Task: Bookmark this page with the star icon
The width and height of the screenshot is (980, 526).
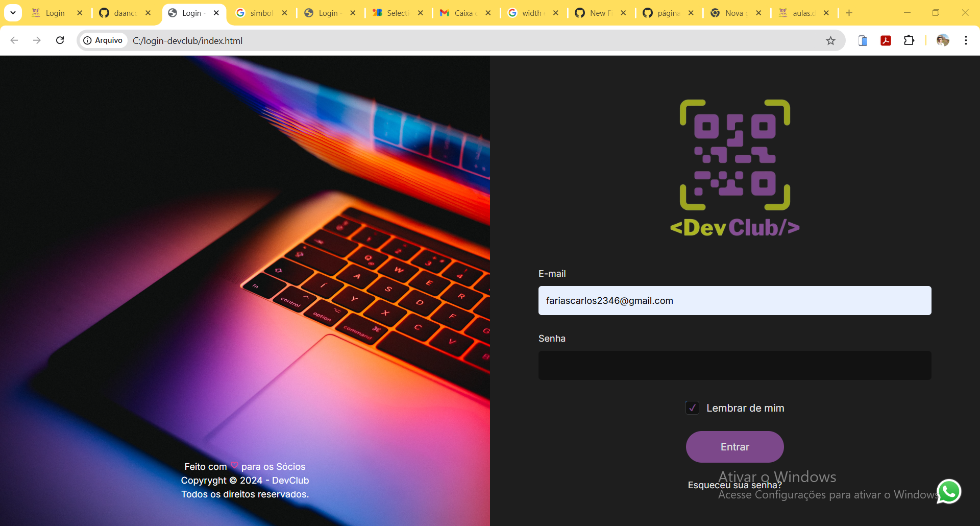Action: tap(831, 40)
